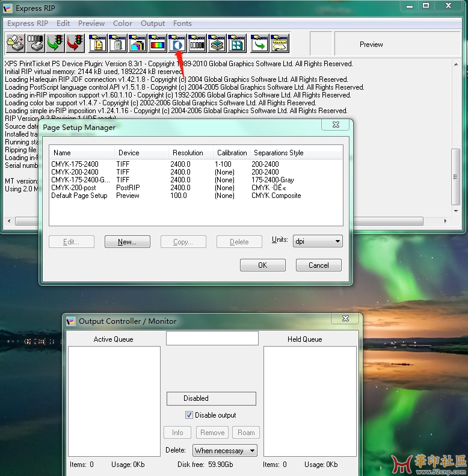Click the Print File toolbar icon
Image resolution: width=468 pixels, height=476 pixels.
[x=16, y=43]
